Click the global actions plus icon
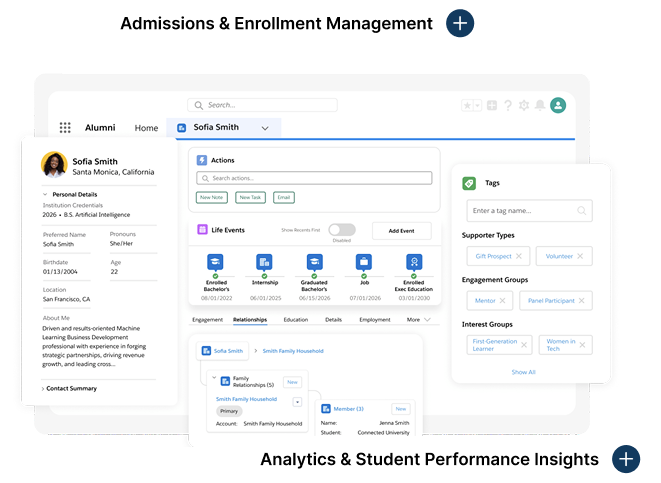661x483 pixels. click(x=492, y=105)
